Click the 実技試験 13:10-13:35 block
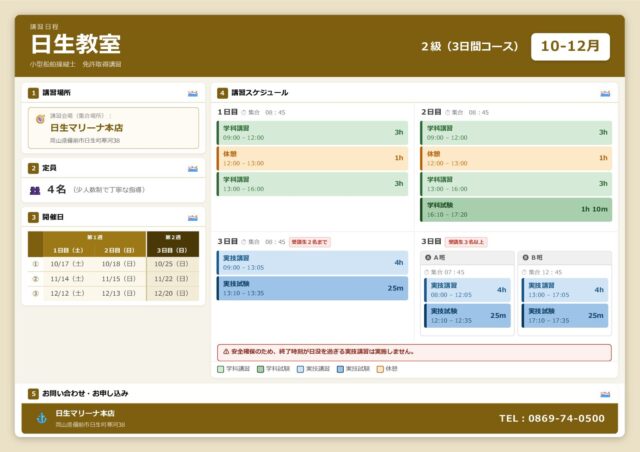This screenshot has width=640, height=452. [312, 288]
